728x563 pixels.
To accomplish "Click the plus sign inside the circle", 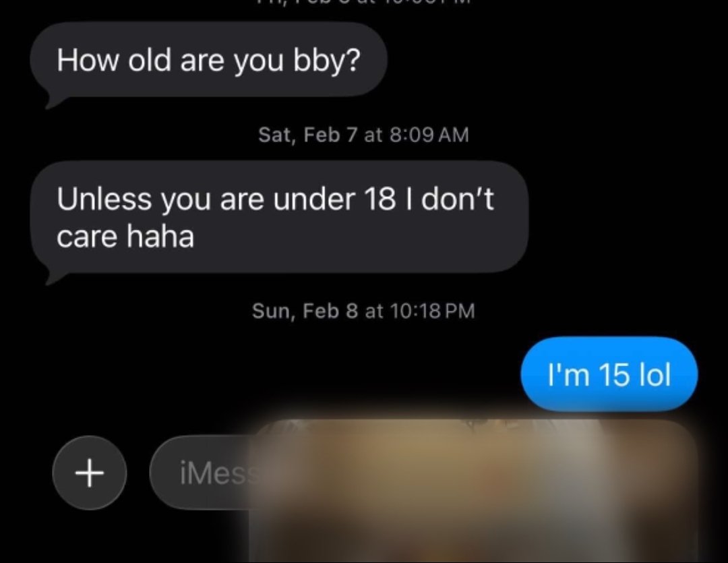I will pyautogui.click(x=90, y=473).
